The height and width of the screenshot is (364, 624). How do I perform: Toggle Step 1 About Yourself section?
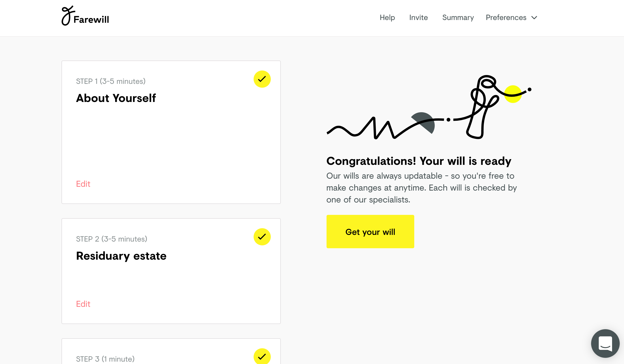click(262, 79)
